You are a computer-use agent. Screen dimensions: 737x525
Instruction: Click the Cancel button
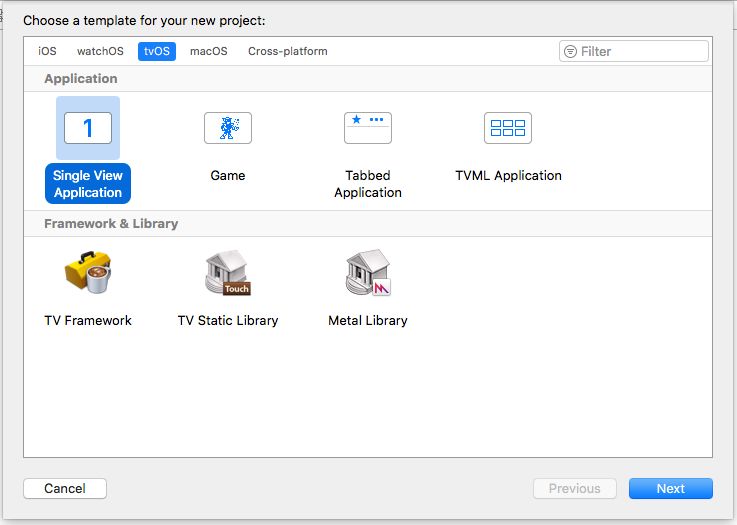tap(65, 489)
